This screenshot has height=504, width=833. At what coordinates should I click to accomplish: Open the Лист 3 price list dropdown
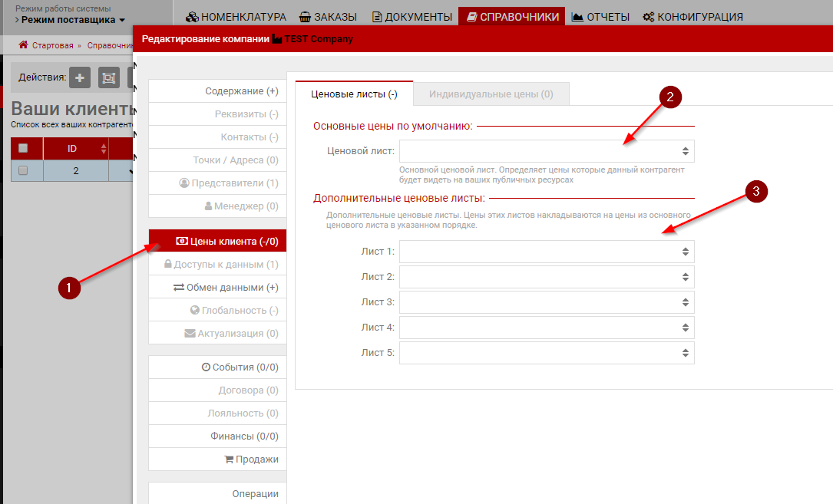point(547,302)
